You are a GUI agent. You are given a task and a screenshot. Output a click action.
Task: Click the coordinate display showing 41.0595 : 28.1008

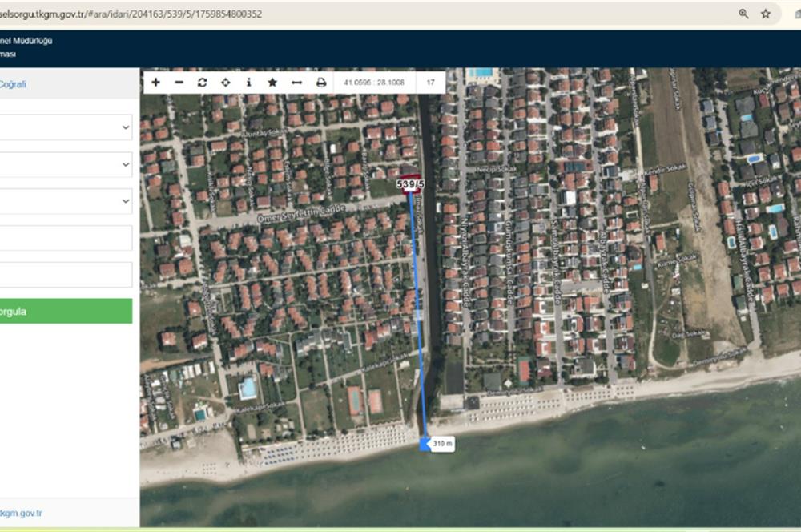[376, 82]
